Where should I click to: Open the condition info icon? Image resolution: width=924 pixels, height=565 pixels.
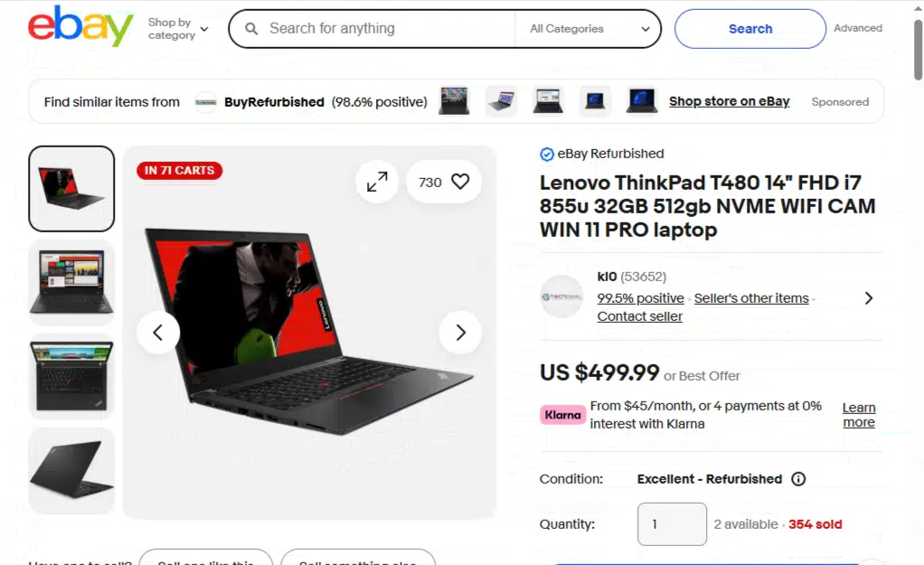click(x=798, y=479)
